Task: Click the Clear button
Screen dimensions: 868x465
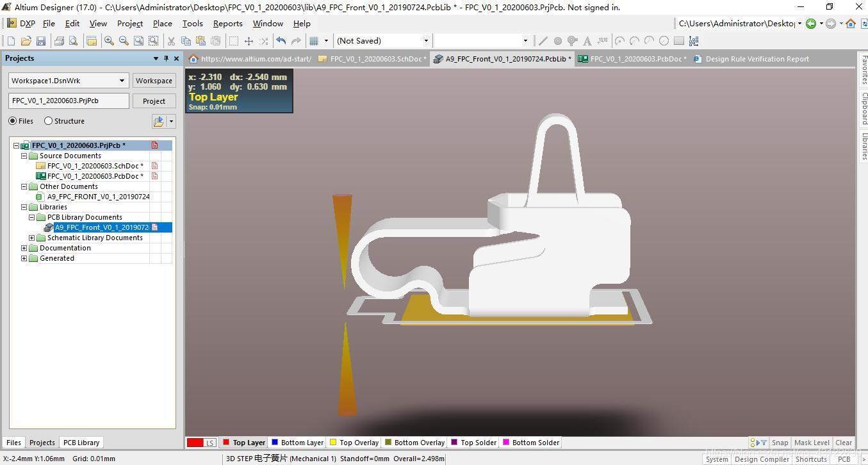Action: coord(844,443)
